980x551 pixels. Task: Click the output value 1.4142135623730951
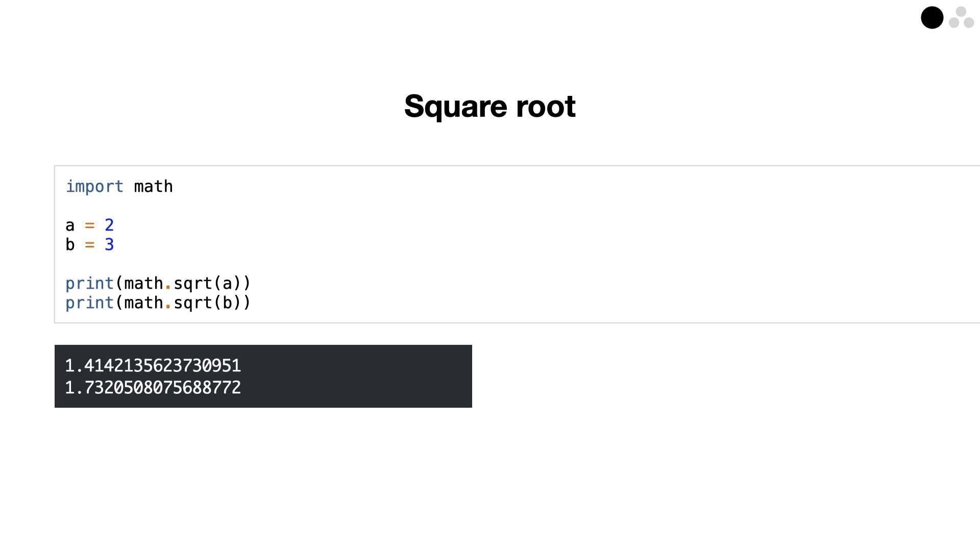[x=153, y=366]
